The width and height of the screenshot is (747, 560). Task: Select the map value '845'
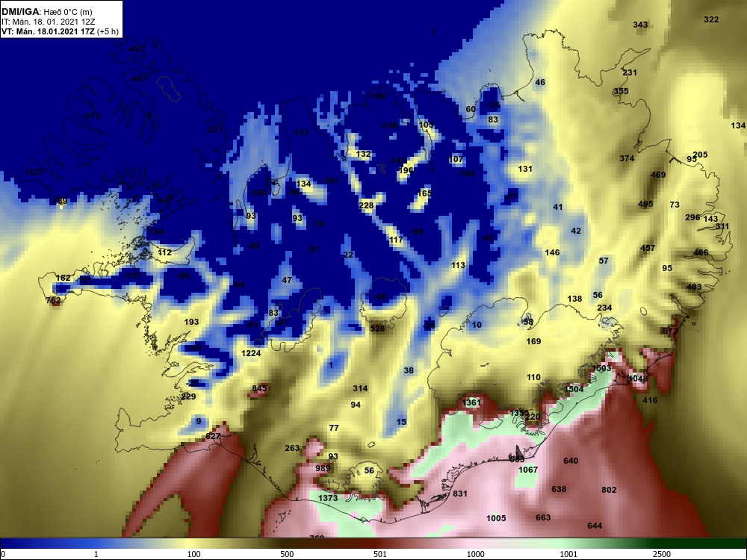tap(259, 388)
